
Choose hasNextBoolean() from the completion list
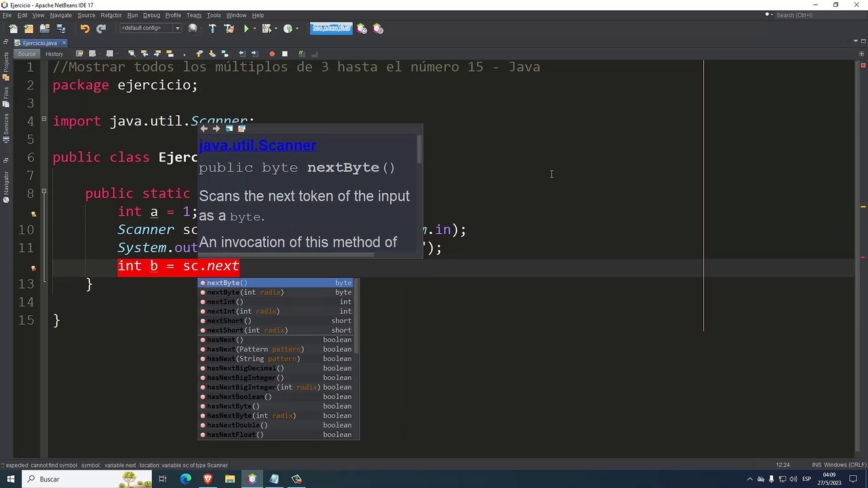275,396
